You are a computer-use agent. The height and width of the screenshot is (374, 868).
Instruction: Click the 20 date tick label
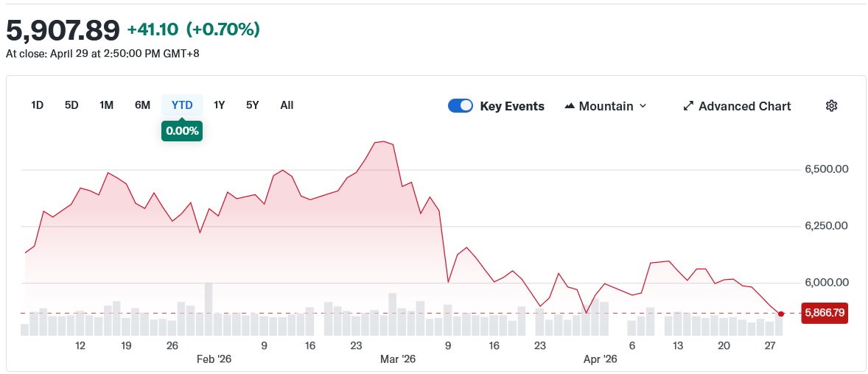click(x=724, y=346)
